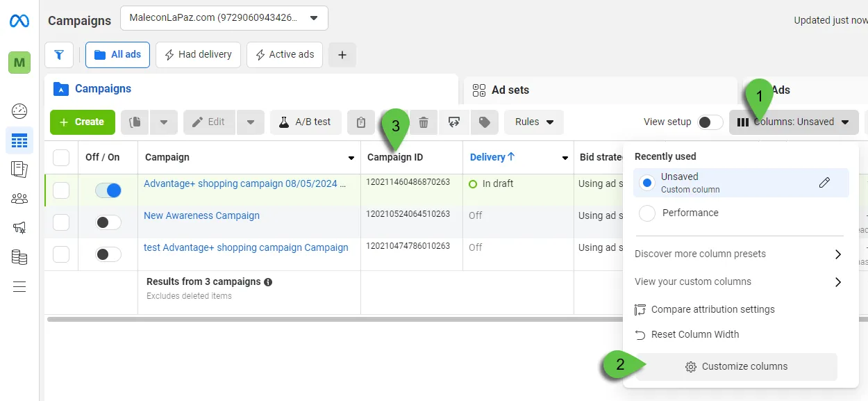Click the filter funnel icon button
The image size is (868, 401).
coord(59,54)
